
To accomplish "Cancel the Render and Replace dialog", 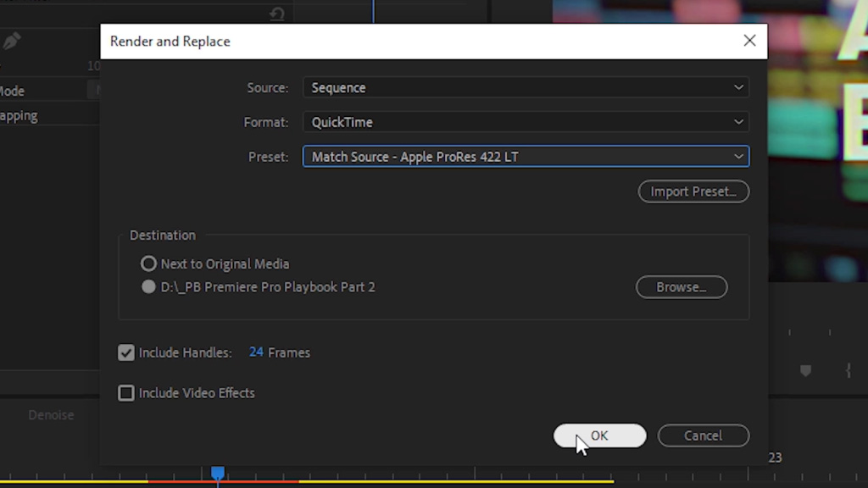I will click(703, 435).
